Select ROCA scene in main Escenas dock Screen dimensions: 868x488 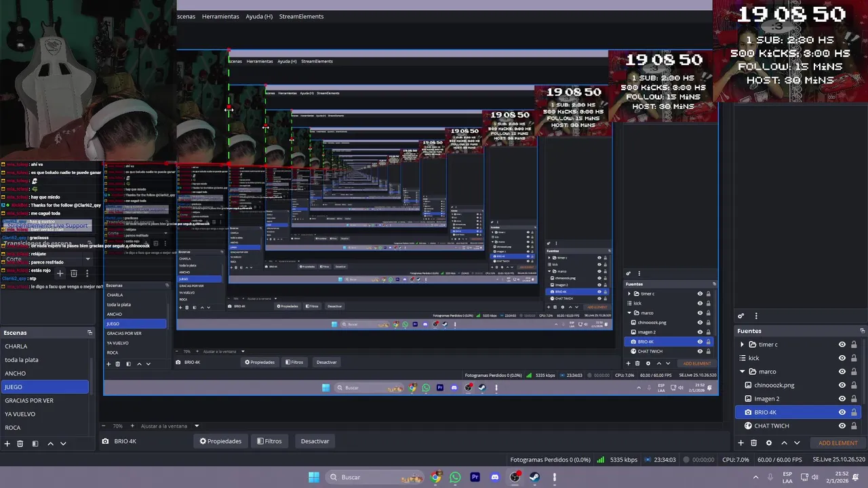(45, 428)
